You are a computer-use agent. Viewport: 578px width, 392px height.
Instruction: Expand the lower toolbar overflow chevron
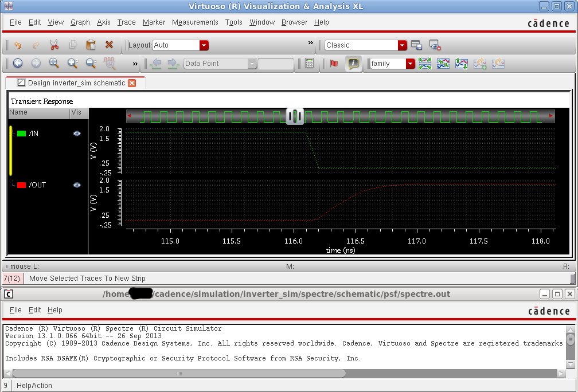coord(135,64)
